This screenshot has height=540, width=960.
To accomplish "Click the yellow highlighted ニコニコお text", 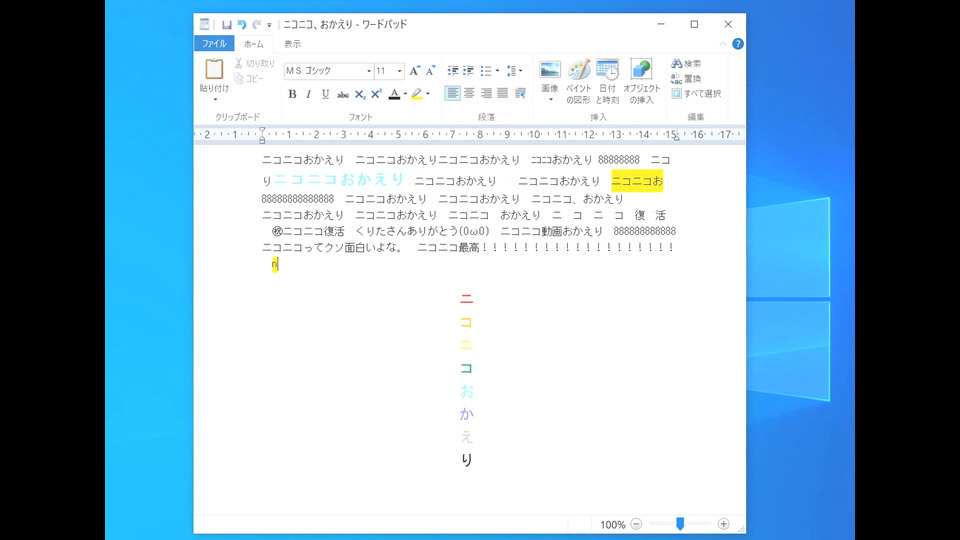I will (x=637, y=181).
